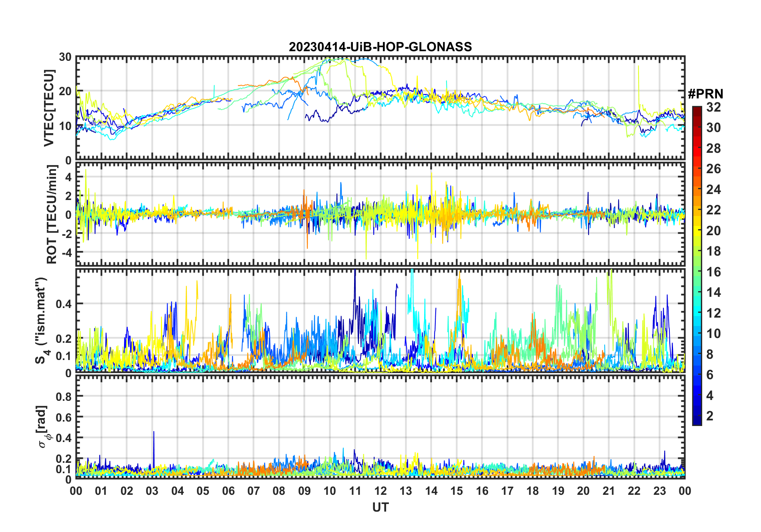Click the 19 hour tick label
This screenshot has height=532, width=761.
pyautogui.click(x=558, y=491)
